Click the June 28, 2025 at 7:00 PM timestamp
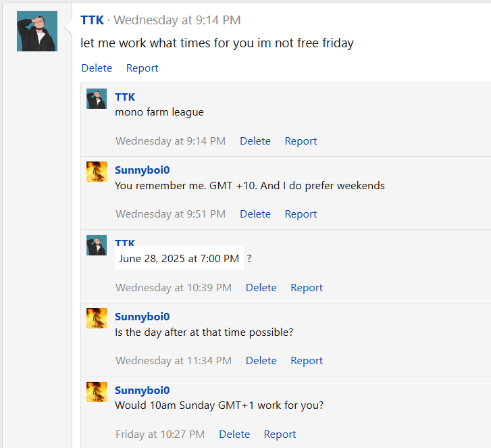 point(179,258)
